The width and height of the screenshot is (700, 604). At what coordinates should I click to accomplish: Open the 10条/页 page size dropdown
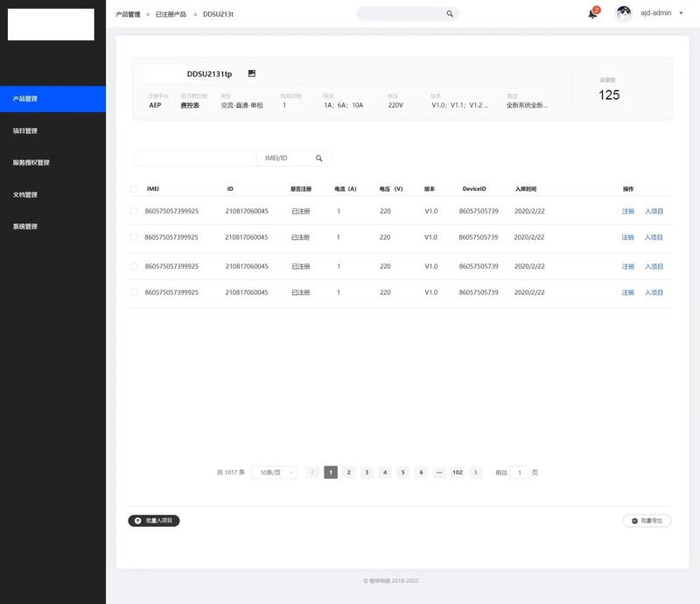point(274,472)
